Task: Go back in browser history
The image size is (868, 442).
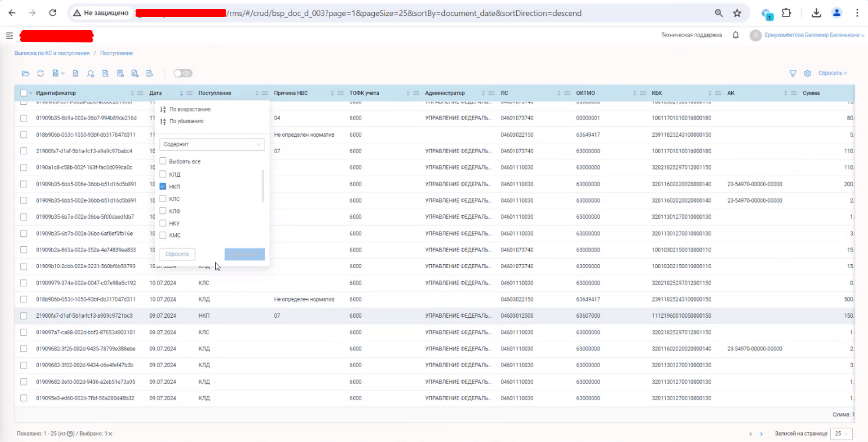Action: click(x=12, y=13)
